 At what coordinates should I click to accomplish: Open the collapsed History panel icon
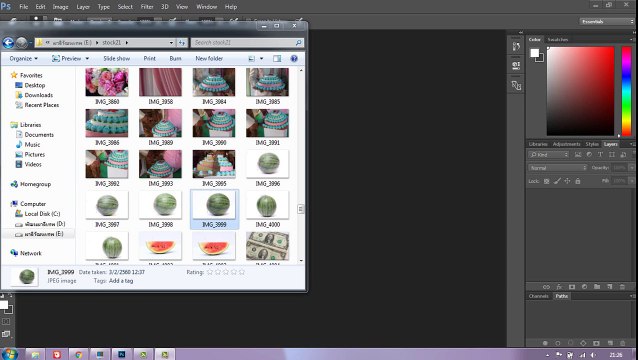(516, 46)
